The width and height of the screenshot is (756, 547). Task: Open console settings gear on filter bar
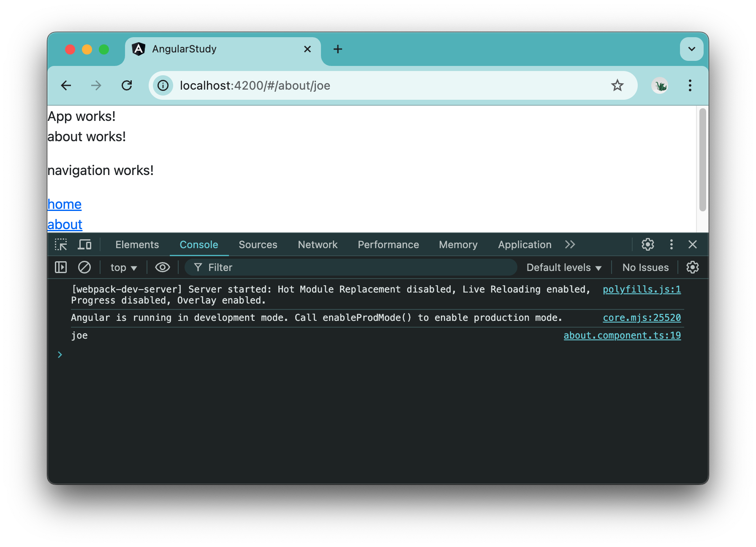692,267
